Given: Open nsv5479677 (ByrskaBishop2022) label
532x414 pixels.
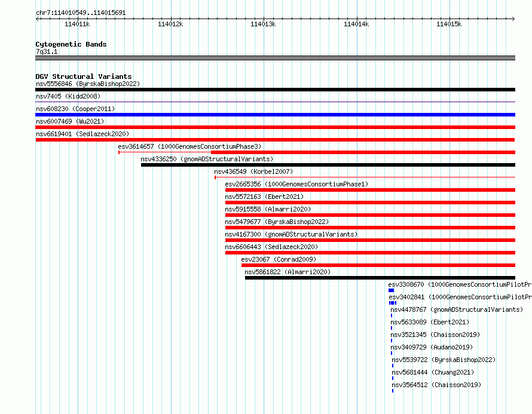Looking at the screenshot, I should (x=277, y=222).
